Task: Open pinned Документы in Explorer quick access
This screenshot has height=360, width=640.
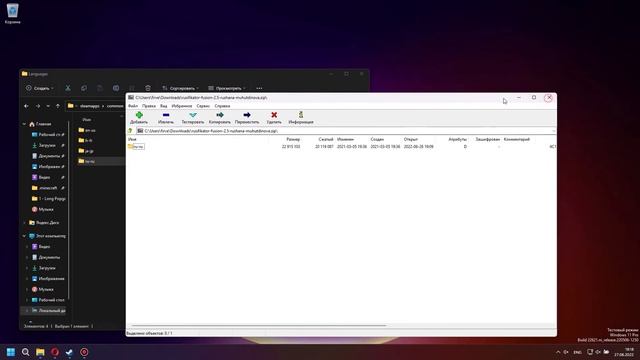Action: [x=48, y=156]
